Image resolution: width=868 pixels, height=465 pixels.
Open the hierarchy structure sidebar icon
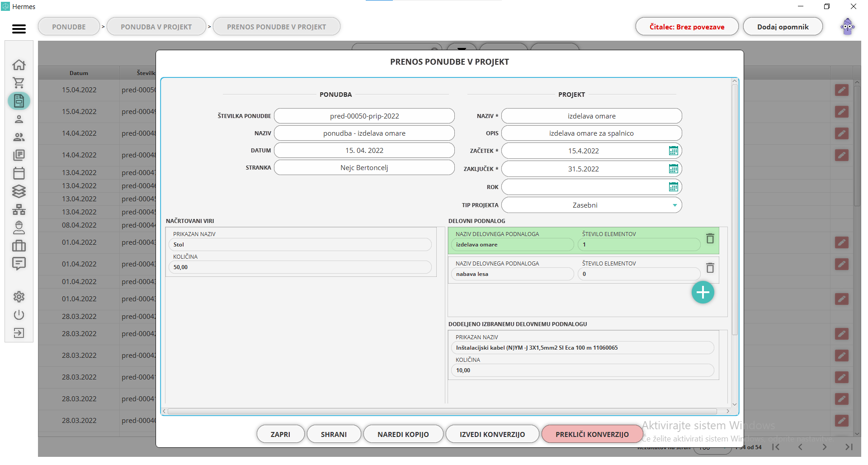[19, 209]
